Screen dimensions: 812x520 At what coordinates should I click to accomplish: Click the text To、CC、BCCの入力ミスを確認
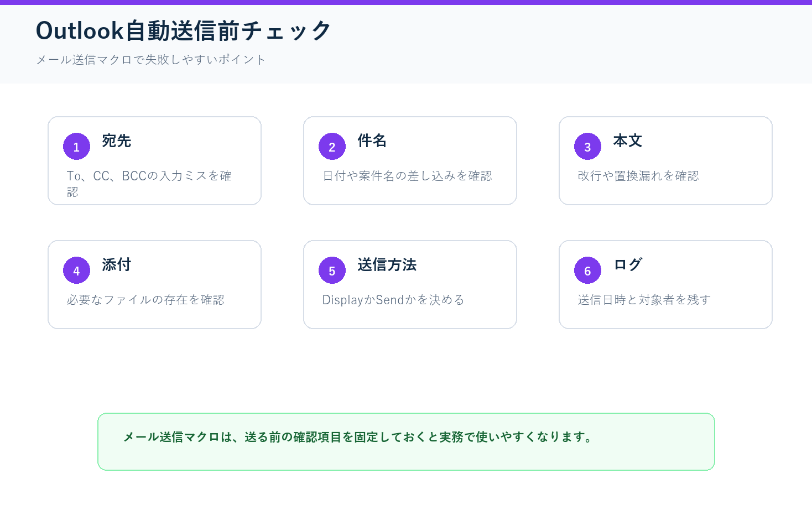149,184
